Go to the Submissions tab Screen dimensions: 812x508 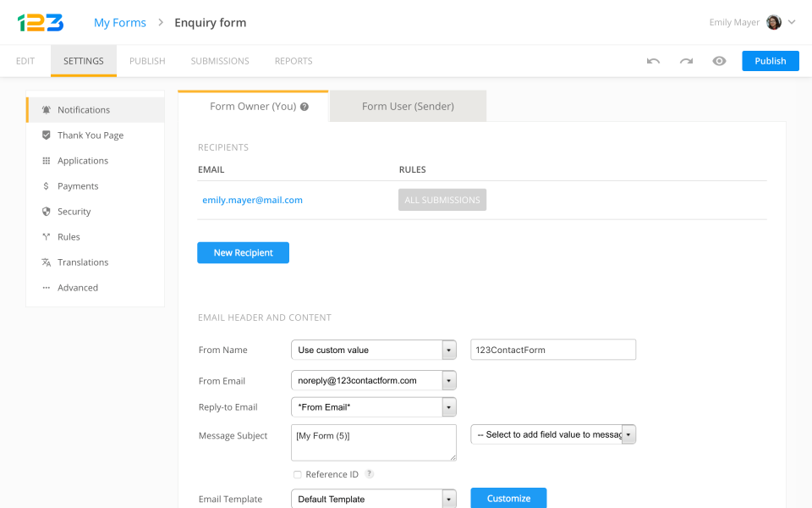click(x=220, y=61)
